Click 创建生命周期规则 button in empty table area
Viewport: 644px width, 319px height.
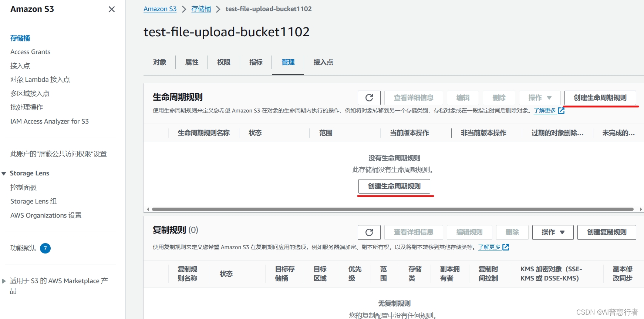(x=394, y=186)
